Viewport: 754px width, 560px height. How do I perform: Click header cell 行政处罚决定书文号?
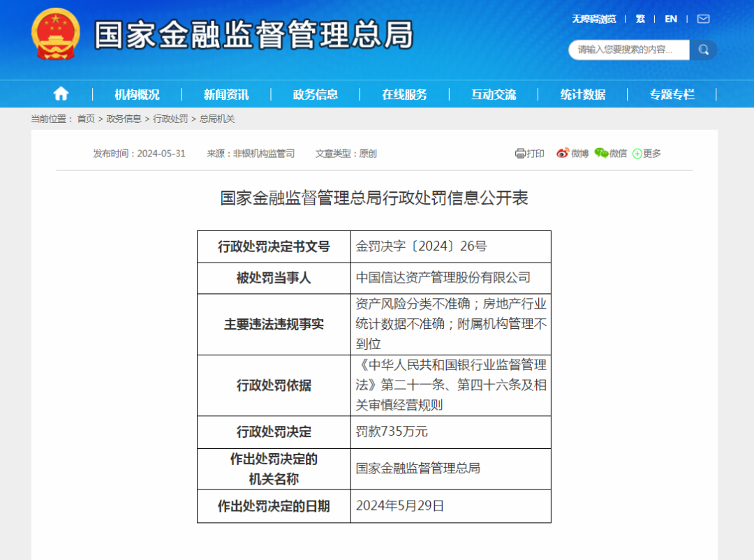274,246
